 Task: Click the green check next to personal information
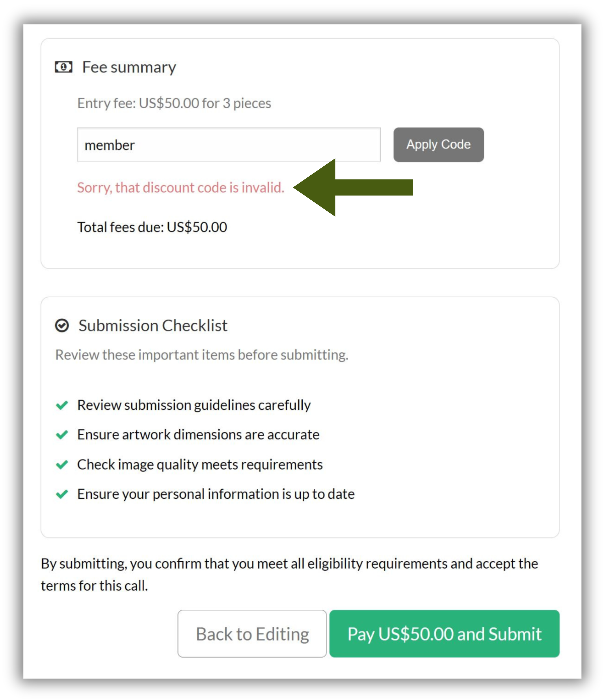click(x=62, y=494)
